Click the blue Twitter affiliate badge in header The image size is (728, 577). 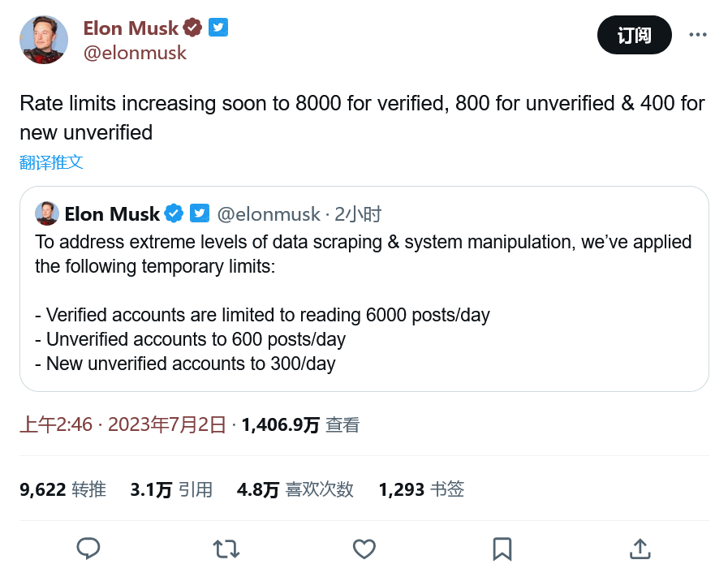pos(218,28)
